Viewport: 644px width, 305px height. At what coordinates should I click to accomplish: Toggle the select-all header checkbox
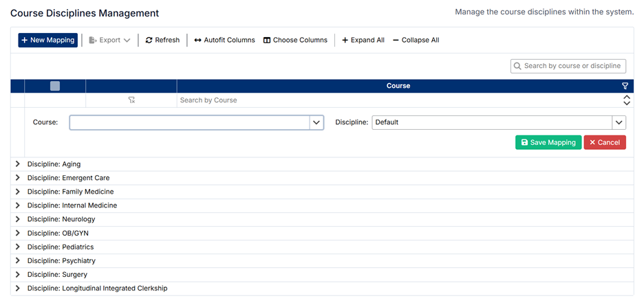55,86
